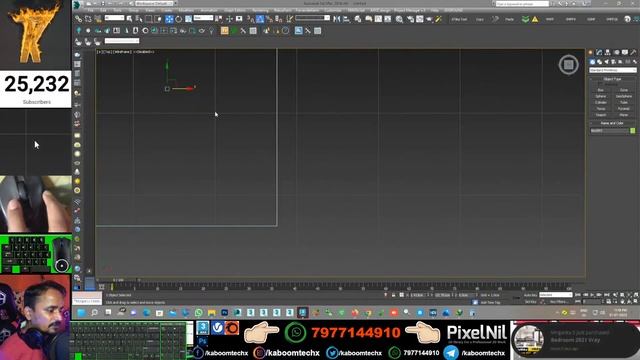Click the Plane primitive button
The width and height of the screenshot is (640, 360).
pyautogui.click(x=624, y=115)
